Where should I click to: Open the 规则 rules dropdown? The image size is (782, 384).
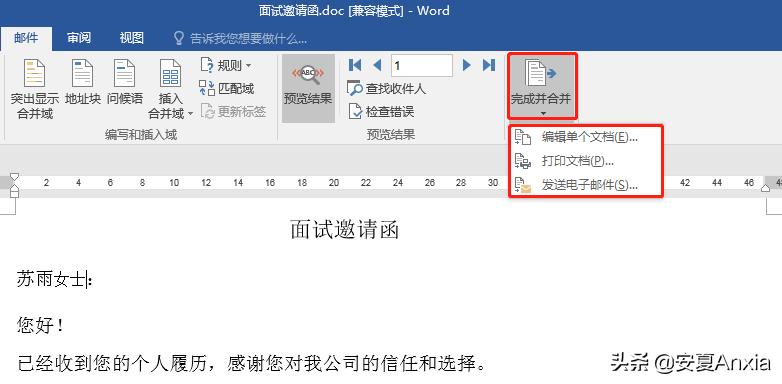click(x=226, y=65)
